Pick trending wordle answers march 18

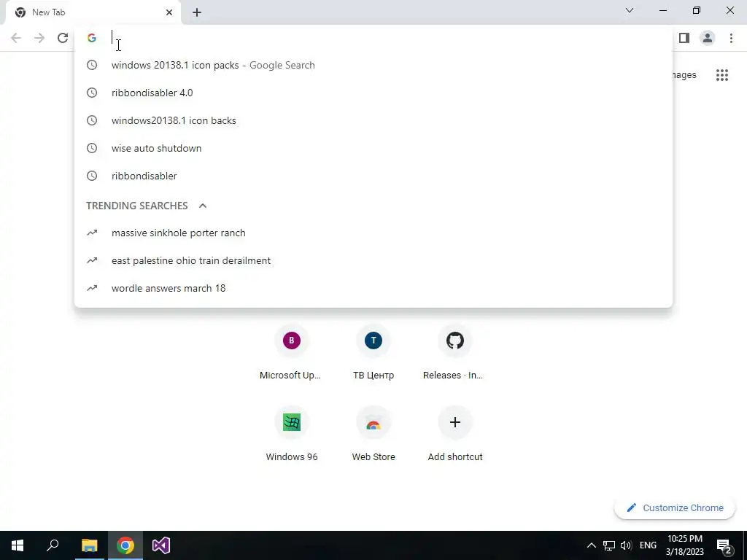(373, 288)
